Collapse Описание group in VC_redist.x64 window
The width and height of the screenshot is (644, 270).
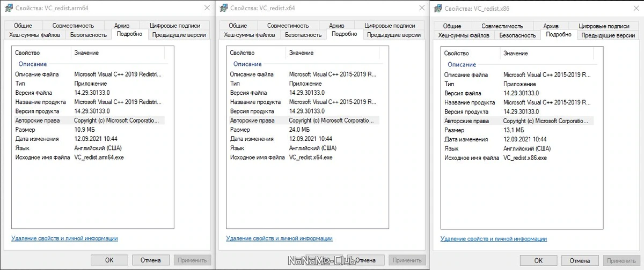click(x=247, y=64)
